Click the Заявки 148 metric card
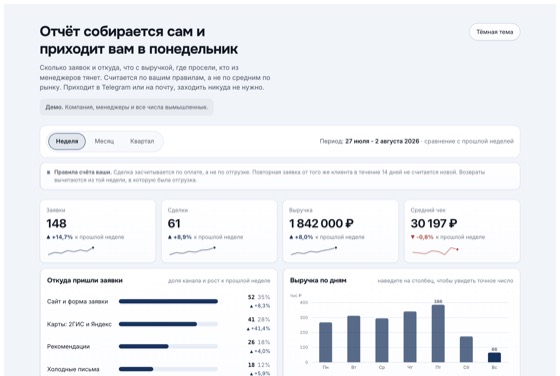 98,231
